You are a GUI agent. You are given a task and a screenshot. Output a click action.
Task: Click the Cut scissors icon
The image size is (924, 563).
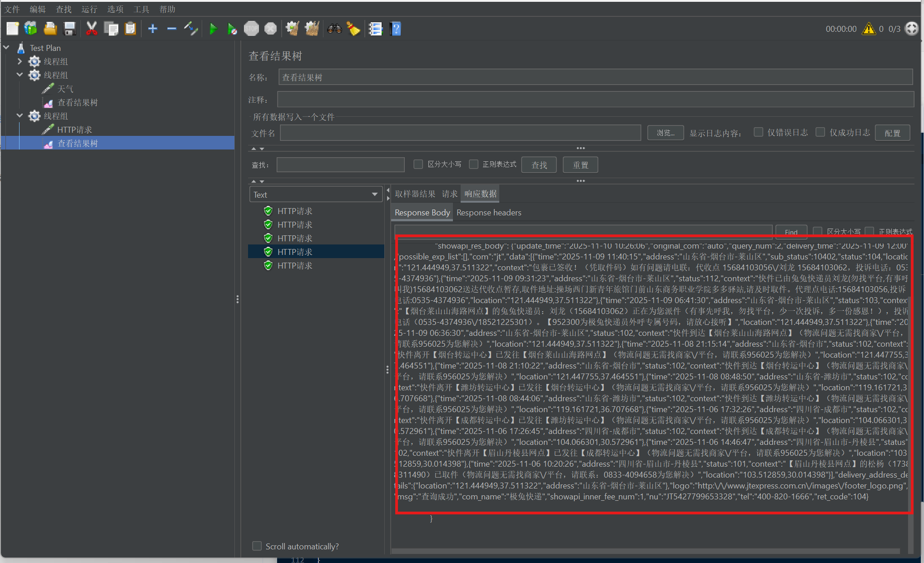point(92,29)
